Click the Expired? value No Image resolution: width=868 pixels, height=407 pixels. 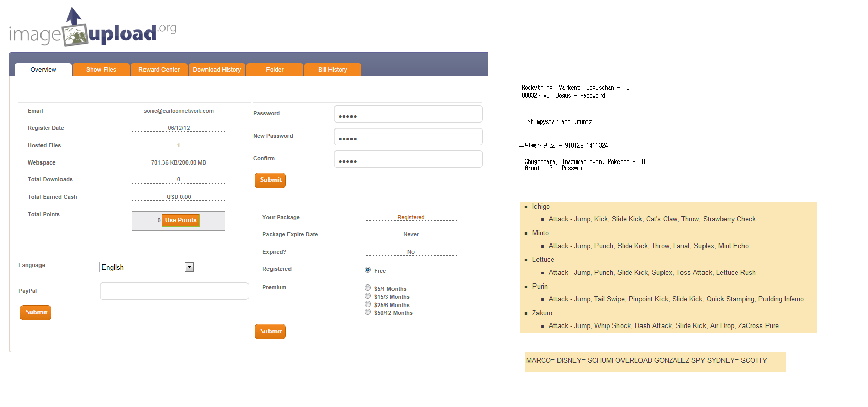[x=411, y=252]
